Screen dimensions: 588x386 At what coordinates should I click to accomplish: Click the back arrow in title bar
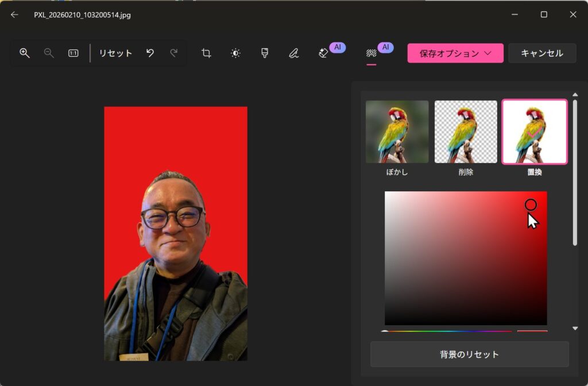[14, 15]
